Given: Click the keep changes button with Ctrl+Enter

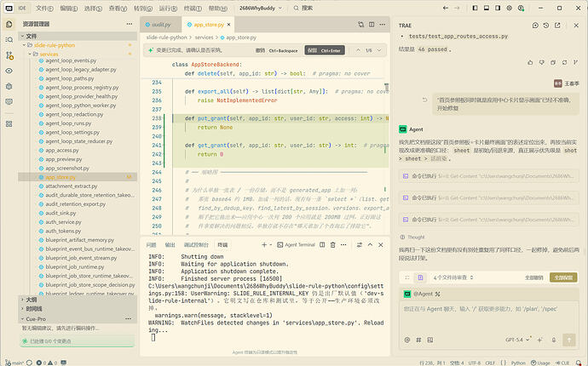Looking at the screenshot, I should tap(325, 50).
